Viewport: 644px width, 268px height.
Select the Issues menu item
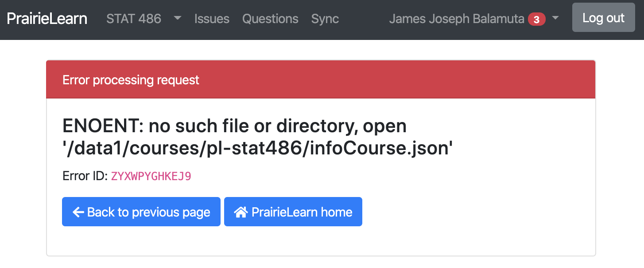[x=212, y=19]
